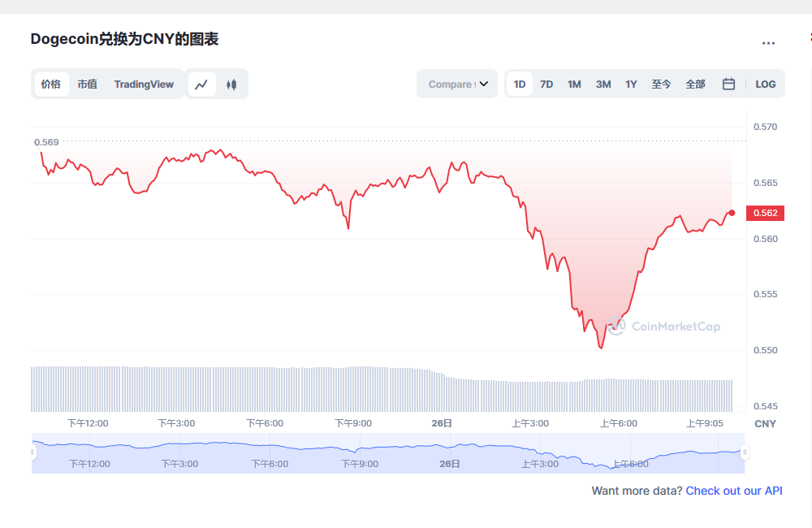Switch to line chart view icon
The width and height of the screenshot is (812, 528).
point(201,84)
